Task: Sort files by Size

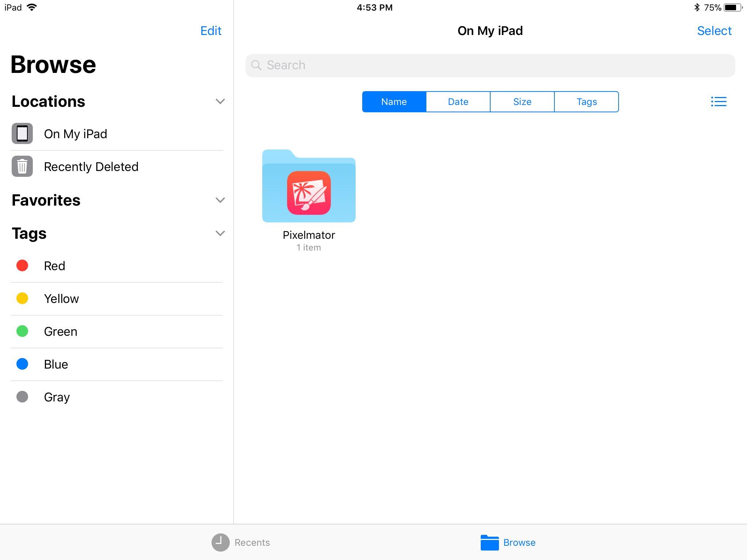Action: (522, 102)
